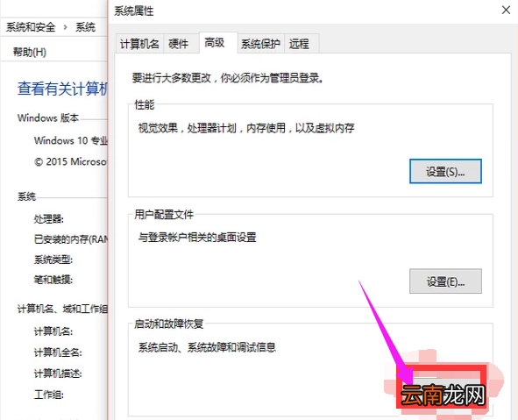Select the 计算机名: row in System window
This screenshot has width=518, height=420.
click(53, 331)
